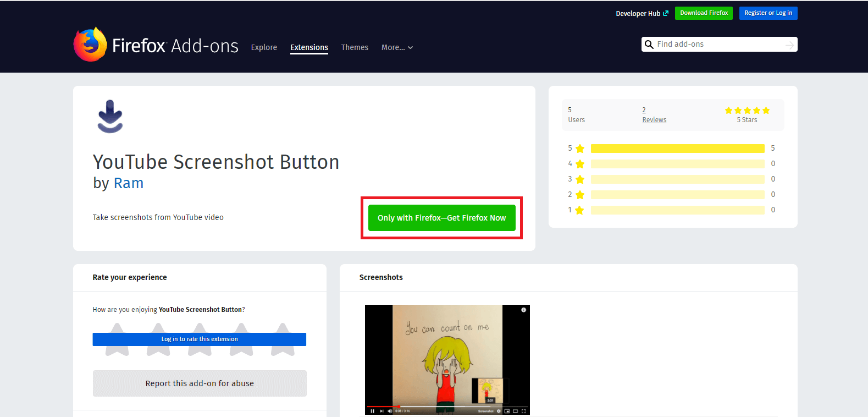
Task: Click the star icon in the 5-star row
Action: [x=580, y=149]
